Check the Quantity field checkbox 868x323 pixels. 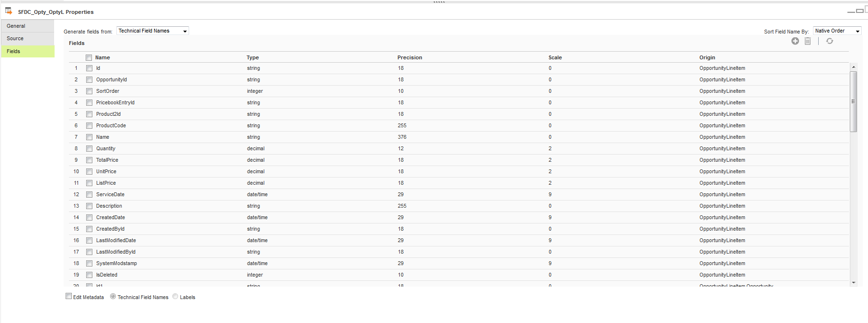(89, 148)
